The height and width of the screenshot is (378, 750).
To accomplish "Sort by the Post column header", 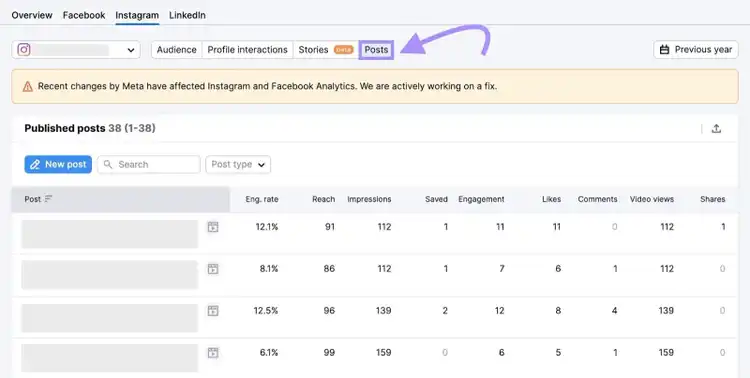I will [x=121, y=199].
